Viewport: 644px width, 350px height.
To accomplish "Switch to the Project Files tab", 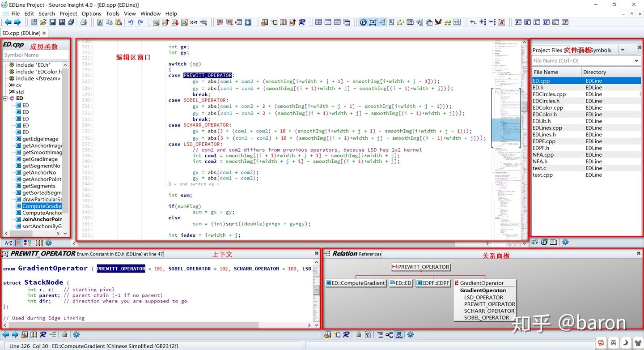I will click(x=547, y=50).
